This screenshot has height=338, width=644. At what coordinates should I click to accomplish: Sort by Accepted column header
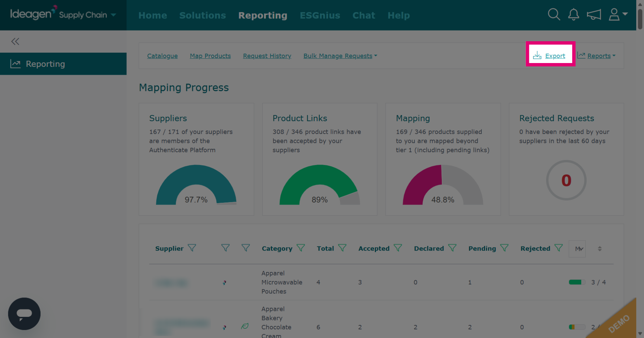[x=374, y=248]
